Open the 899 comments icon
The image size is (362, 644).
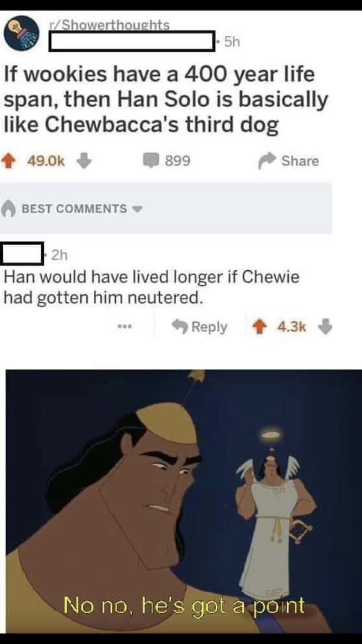(x=150, y=161)
